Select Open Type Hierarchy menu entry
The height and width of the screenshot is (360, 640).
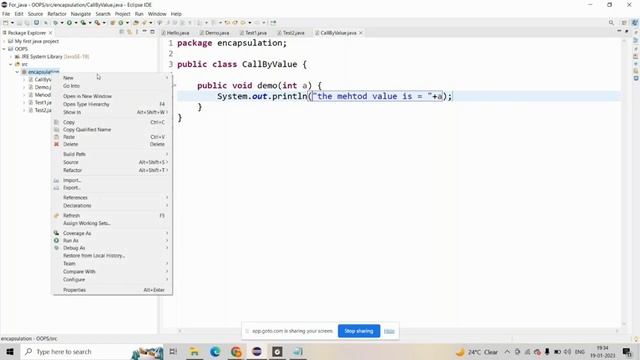tap(86, 104)
